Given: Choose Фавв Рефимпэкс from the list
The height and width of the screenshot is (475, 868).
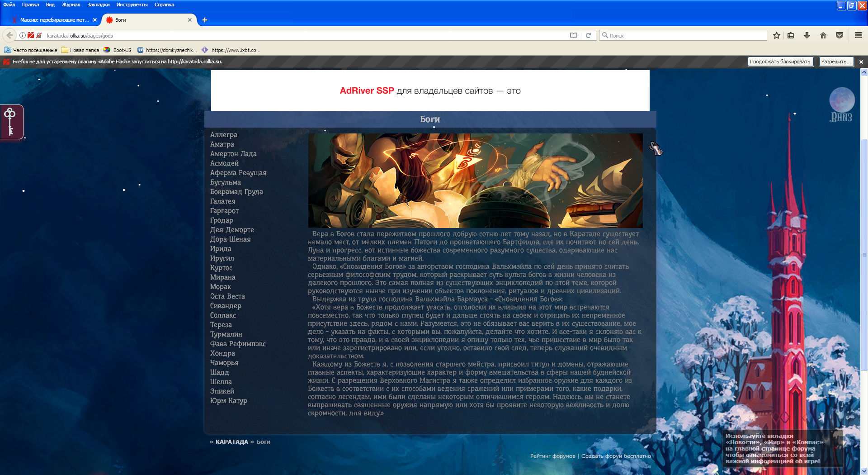Looking at the screenshot, I should (x=238, y=344).
